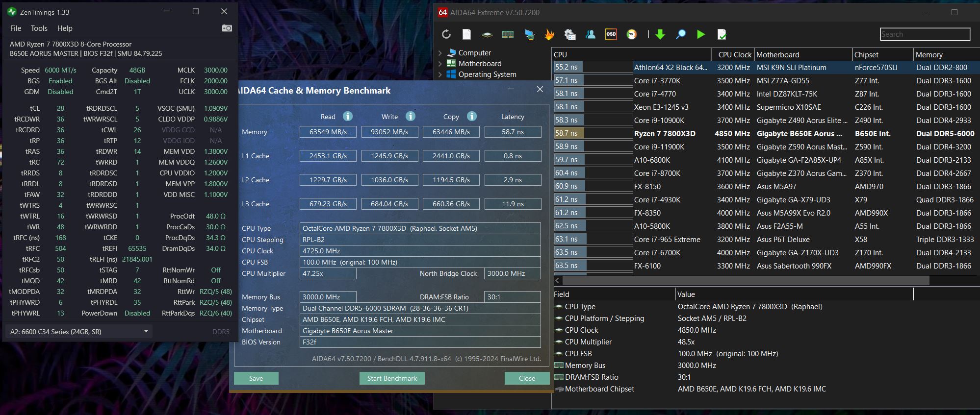980x415 pixels.
Task: Click the info icon beside Read
Action: 348,116
